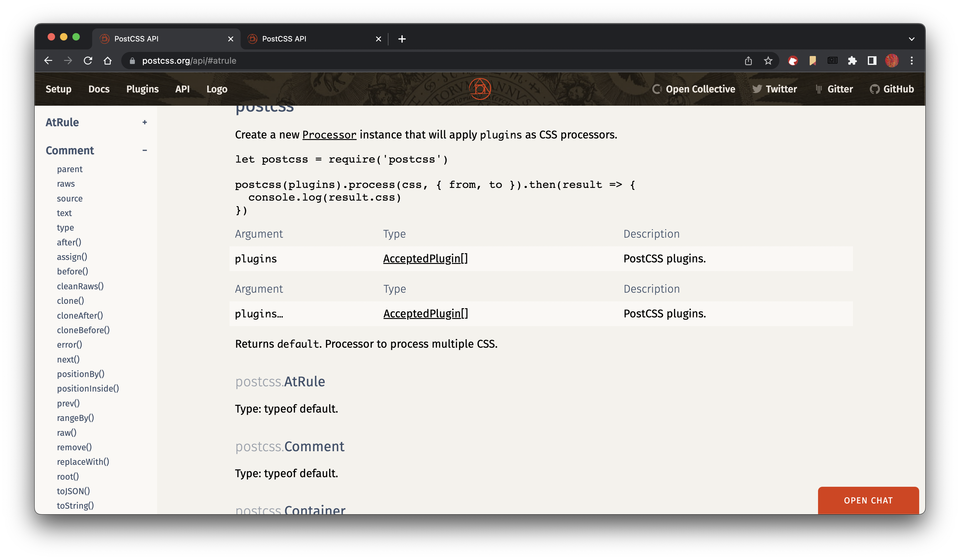Click the share page icon in address bar
The image size is (960, 560).
coord(748,61)
